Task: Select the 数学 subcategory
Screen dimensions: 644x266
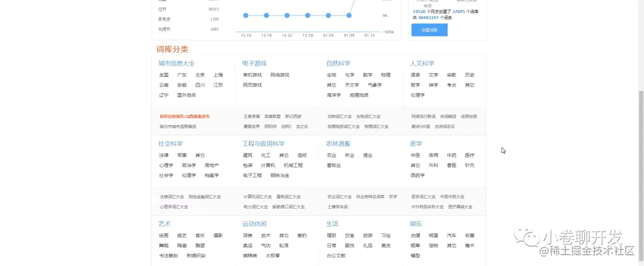Action: pos(367,75)
